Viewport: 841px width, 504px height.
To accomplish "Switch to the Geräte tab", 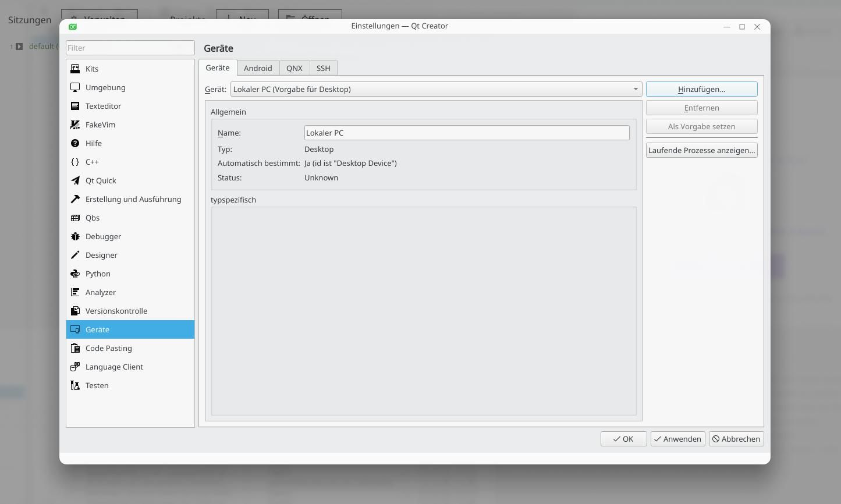I will click(x=218, y=68).
